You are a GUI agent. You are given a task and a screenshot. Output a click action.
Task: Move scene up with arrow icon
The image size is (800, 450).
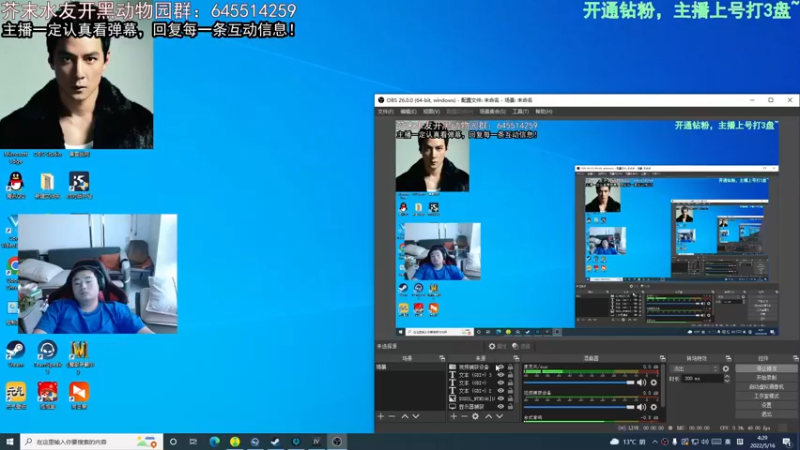point(405,416)
